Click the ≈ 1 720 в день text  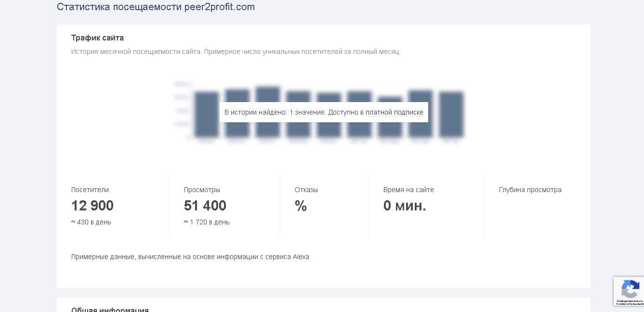click(207, 222)
